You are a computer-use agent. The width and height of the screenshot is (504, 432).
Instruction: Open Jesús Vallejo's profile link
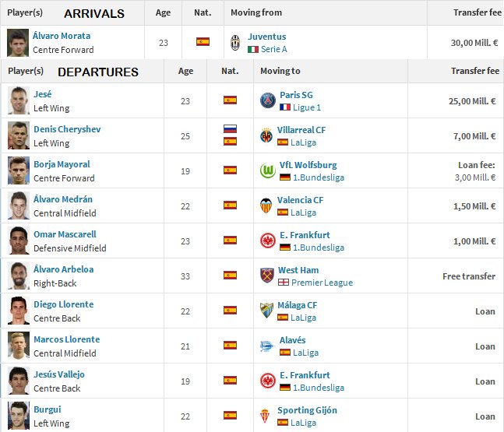pos(59,374)
